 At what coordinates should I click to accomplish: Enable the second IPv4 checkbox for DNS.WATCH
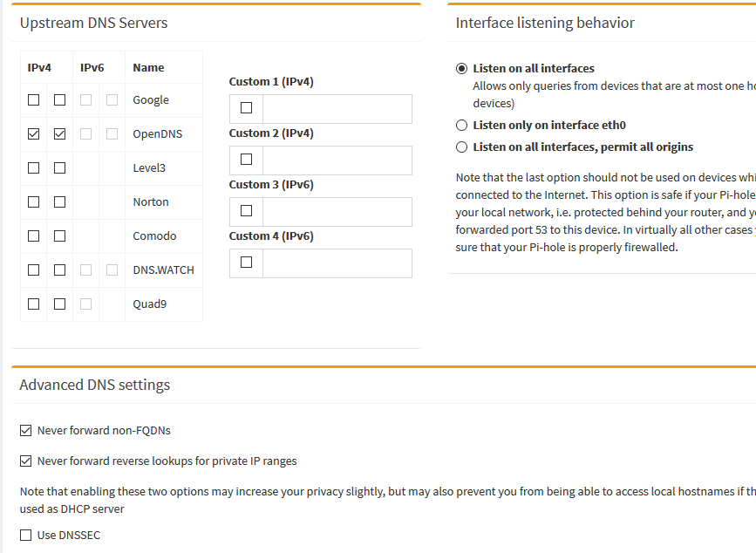60,270
